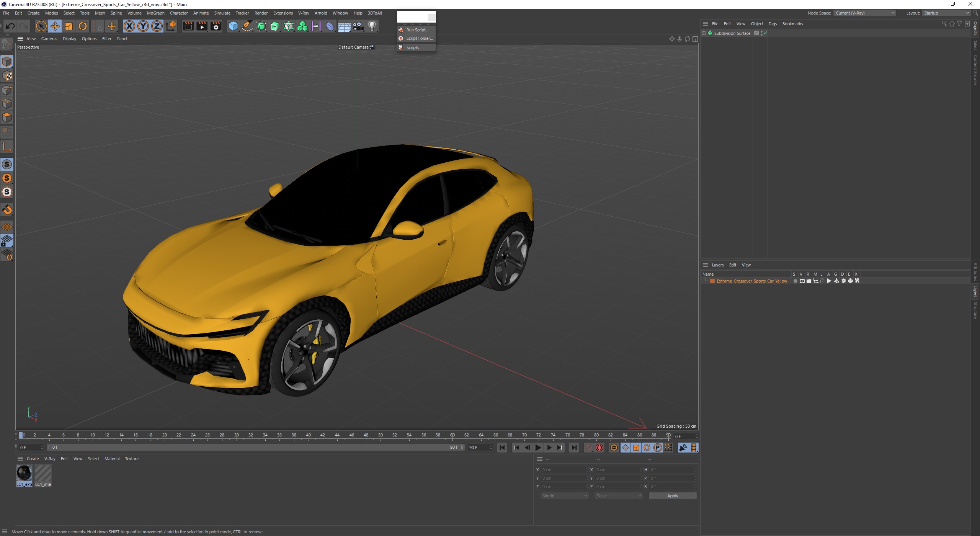Add a Cube primitive object
980x536 pixels.
233,26
